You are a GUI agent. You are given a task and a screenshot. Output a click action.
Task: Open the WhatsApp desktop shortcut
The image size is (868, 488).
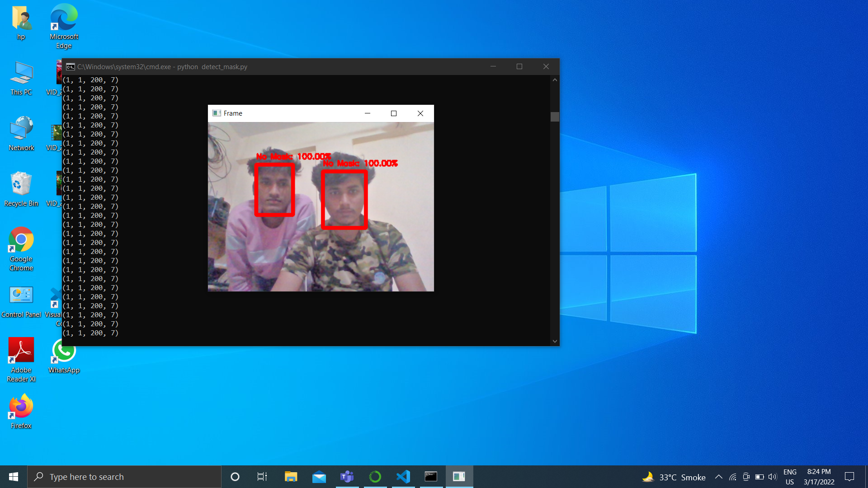(x=64, y=356)
